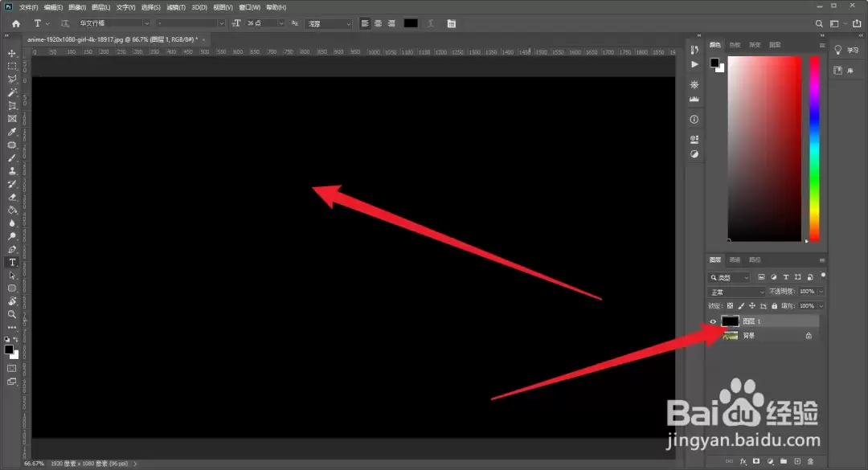The height and width of the screenshot is (470, 868).
Task: Open the layer filter type dropdown 类型
Action: 729,277
